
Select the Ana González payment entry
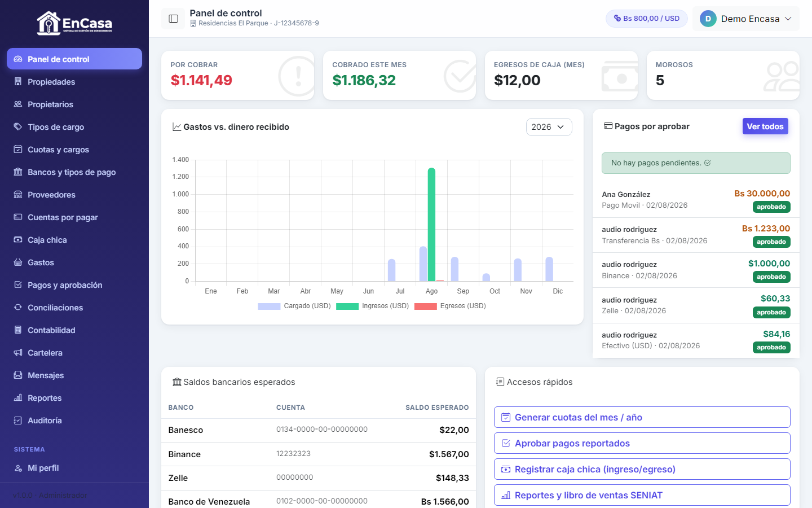point(696,200)
